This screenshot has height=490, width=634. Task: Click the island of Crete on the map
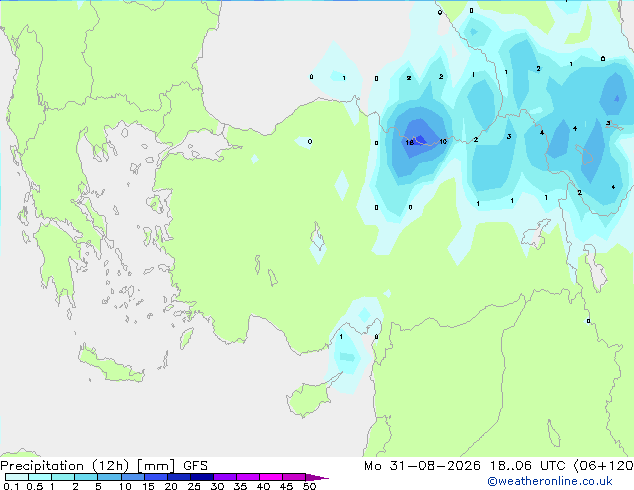110,365
